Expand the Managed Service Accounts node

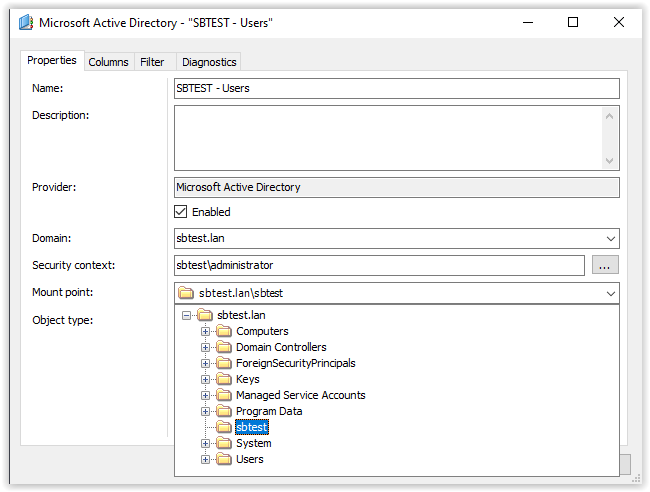[205, 395]
